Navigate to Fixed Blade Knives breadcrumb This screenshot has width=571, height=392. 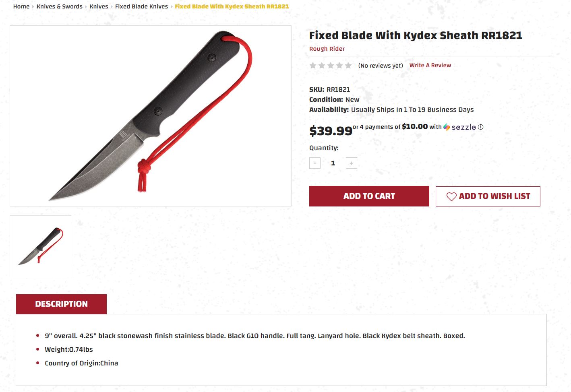[142, 6]
